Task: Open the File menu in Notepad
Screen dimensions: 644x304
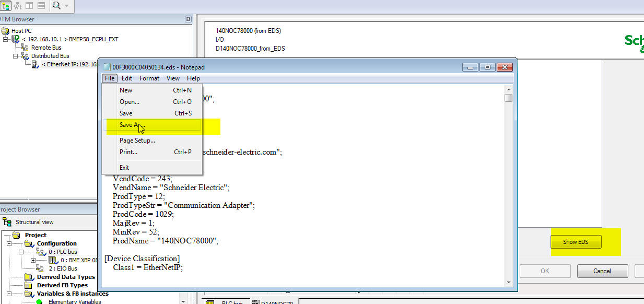Action: (109, 78)
